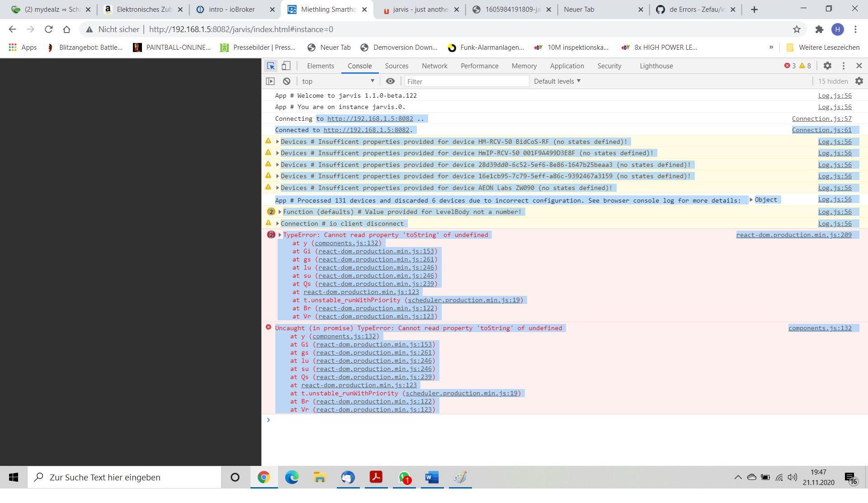The width and height of the screenshot is (868, 503).
Task: Bookmark this page with the star
Action: point(797,29)
